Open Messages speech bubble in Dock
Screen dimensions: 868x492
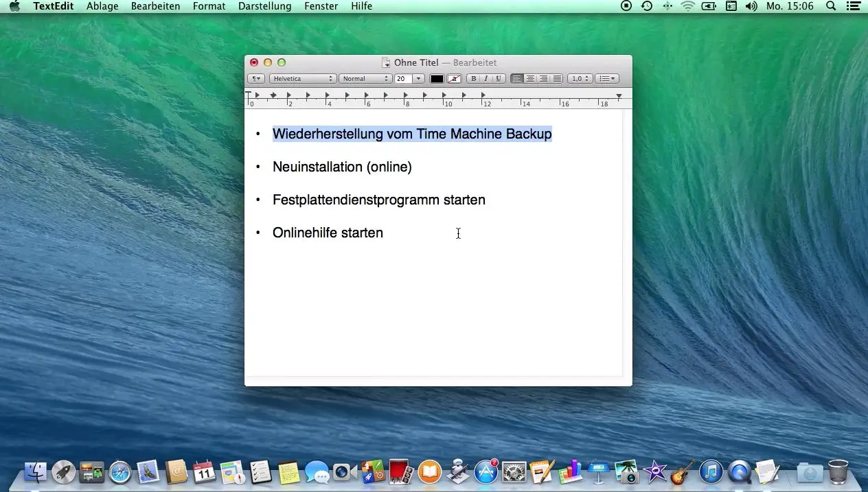point(317,471)
